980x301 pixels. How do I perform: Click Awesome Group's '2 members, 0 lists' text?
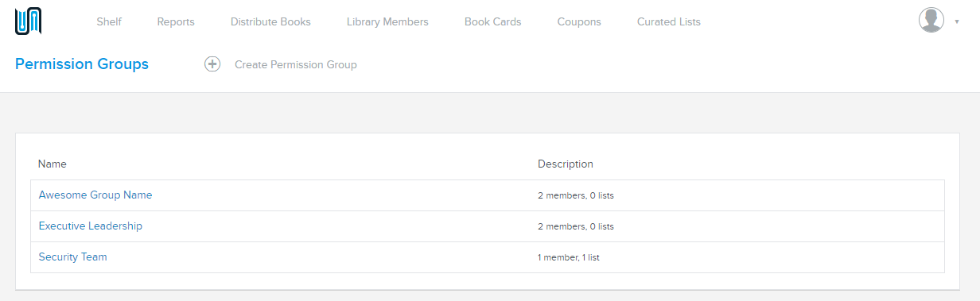(x=576, y=195)
